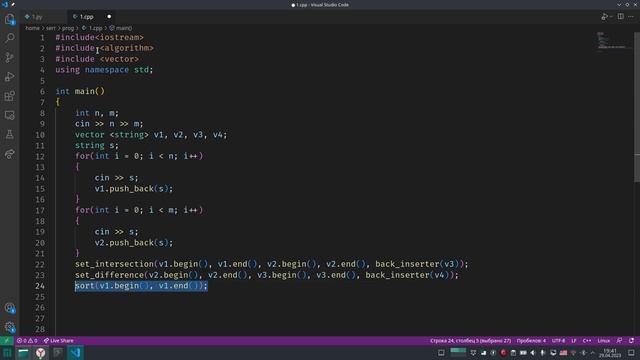The image size is (640, 360).
Task: Open the Manage gear menu
Action: [9, 327]
